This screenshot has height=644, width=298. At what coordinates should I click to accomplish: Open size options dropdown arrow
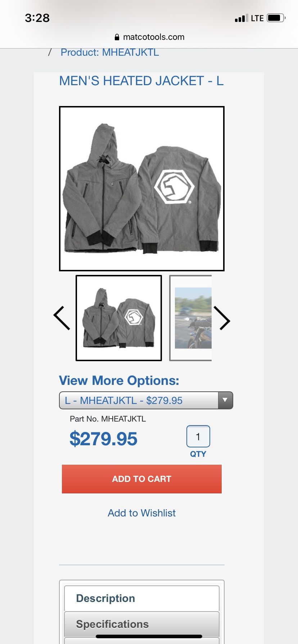coord(225,400)
